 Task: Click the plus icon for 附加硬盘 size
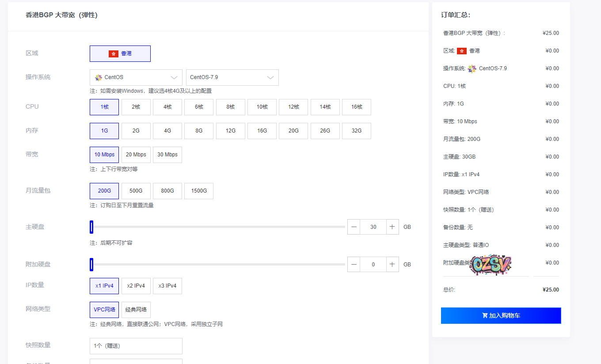click(x=392, y=264)
